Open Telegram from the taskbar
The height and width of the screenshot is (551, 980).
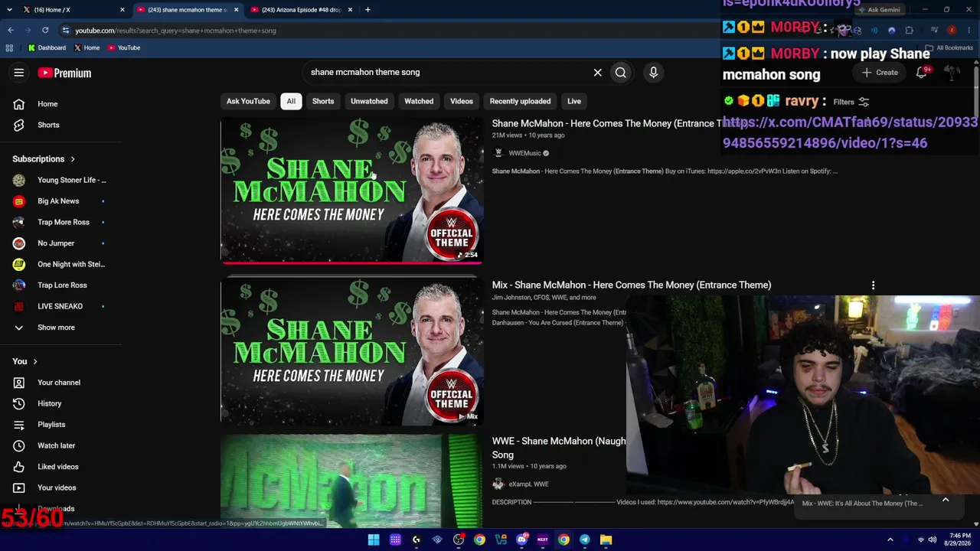click(585, 540)
